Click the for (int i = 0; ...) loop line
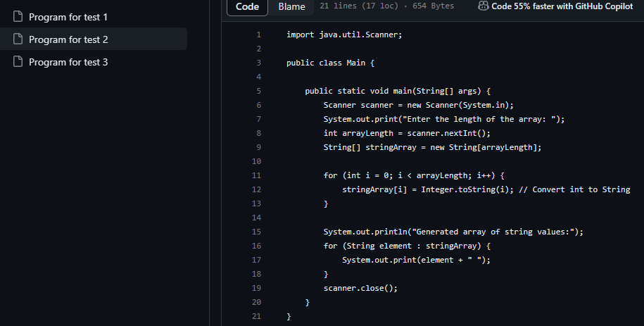644x326 pixels. (x=414, y=175)
